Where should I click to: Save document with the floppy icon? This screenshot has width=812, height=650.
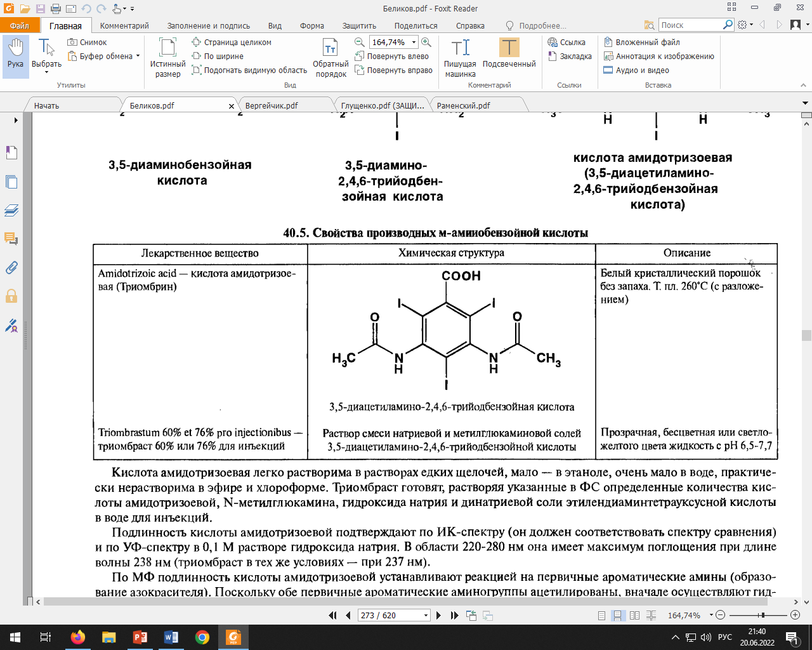click(x=40, y=9)
